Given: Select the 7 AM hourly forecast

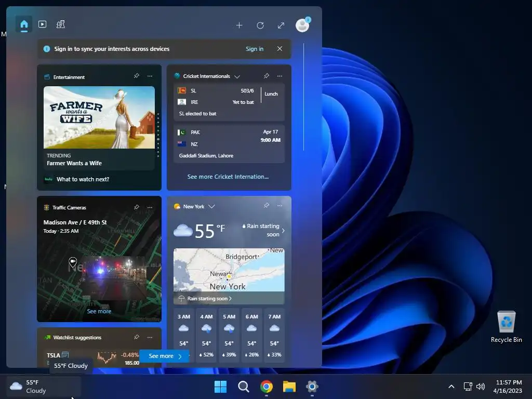Looking at the screenshot, I should (x=274, y=335).
